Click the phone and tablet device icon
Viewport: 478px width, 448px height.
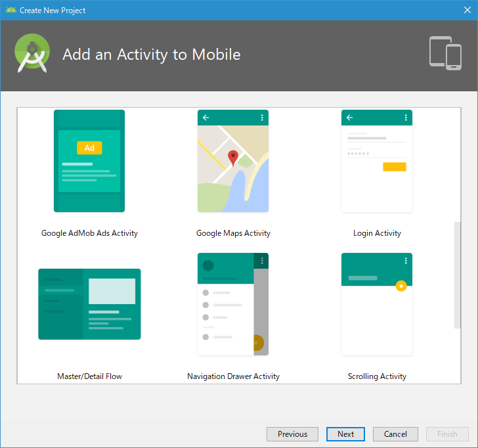[x=445, y=53]
